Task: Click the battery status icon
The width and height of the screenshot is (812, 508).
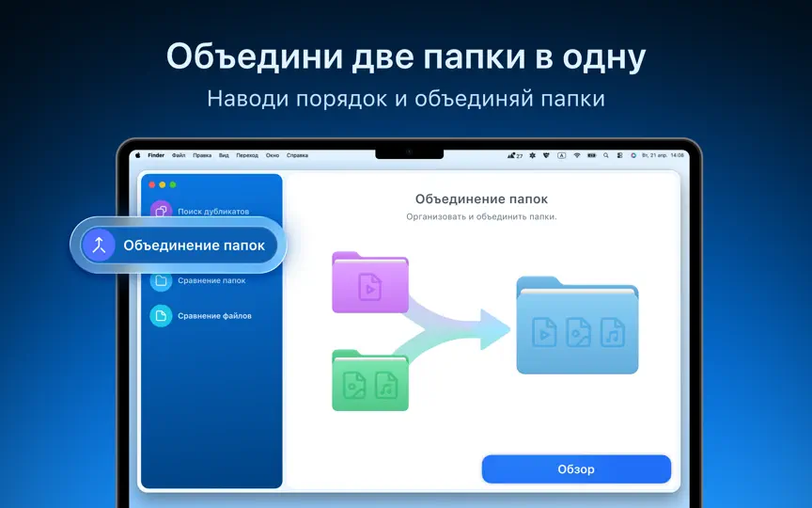Action: pos(591,155)
